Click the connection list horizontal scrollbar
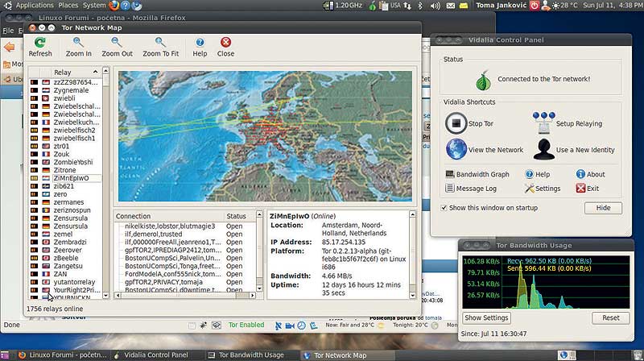The height and width of the screenshot is (361, 644). click(185, 295)
